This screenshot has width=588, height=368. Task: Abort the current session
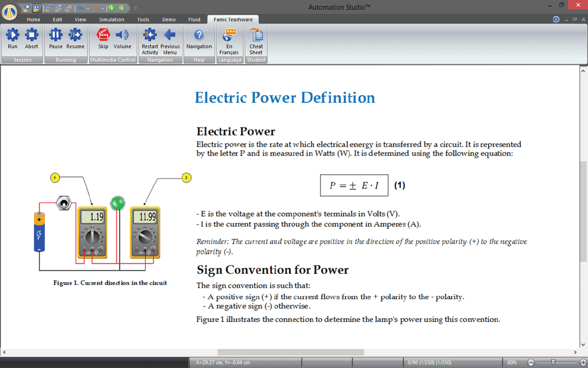[32, 38]
